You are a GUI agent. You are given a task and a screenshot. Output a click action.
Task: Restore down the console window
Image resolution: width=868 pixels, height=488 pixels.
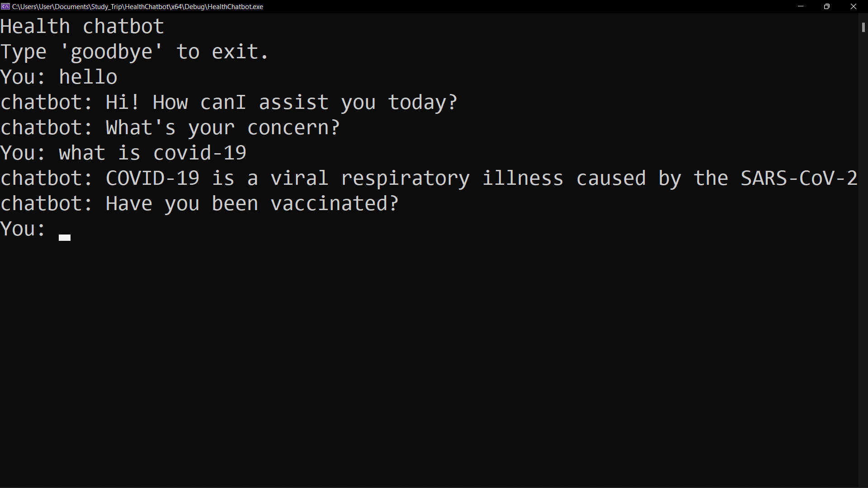pos(827,6)
